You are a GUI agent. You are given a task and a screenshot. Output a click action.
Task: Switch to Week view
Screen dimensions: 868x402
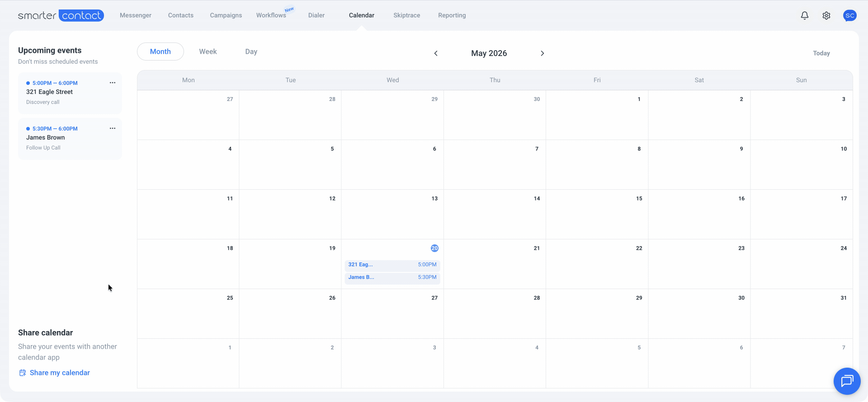[208, 51]
